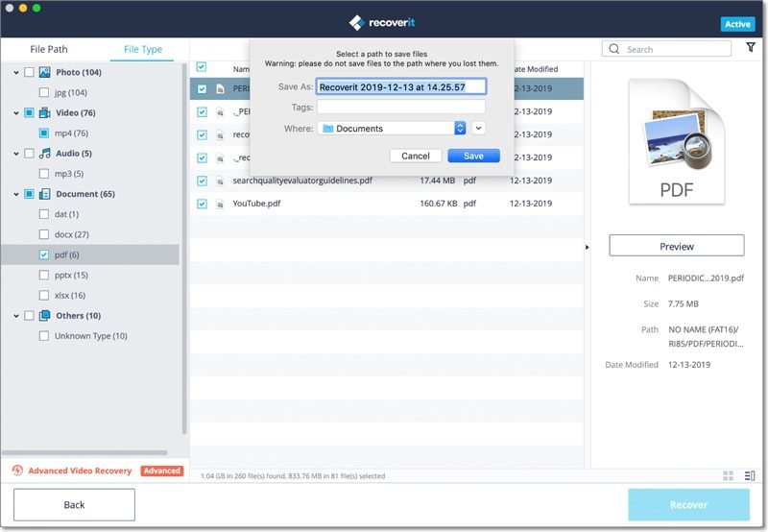Toggle the mp3 (5) checkbox
Viewport: 768px width, 532px height.
tap(44, 174)
